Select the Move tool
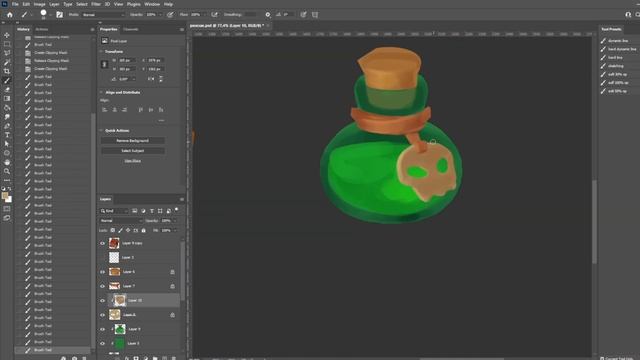640x360 pixels. coord(7,35)
